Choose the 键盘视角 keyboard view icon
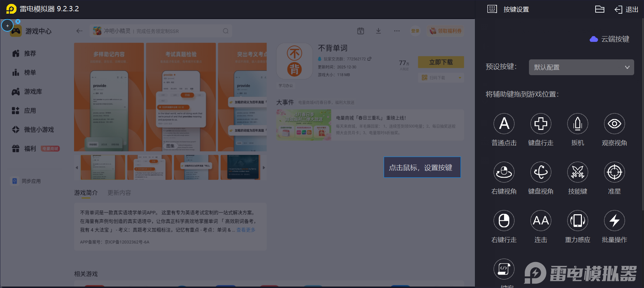Screen dimensions: 644x288 pyautogui.click(x=541, y=172)
